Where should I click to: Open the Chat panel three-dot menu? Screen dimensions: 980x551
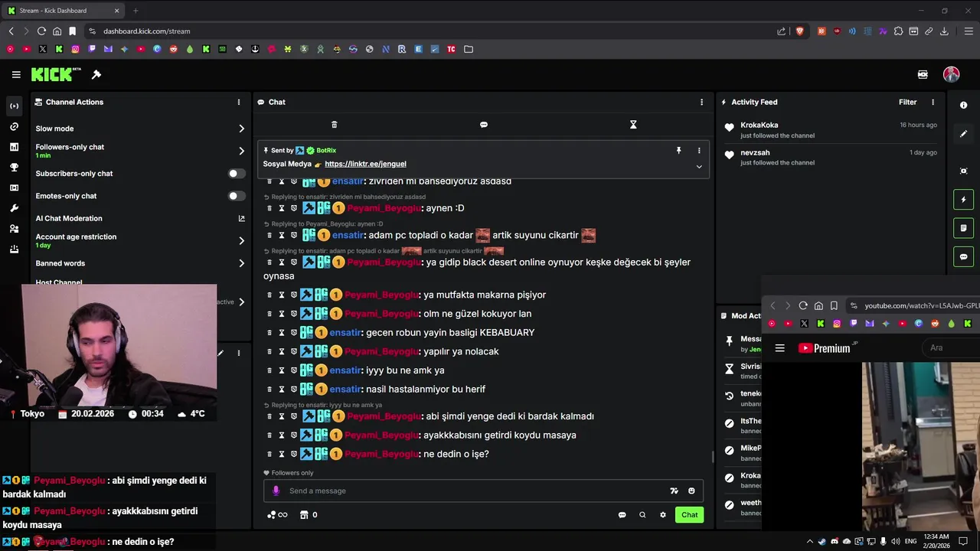click(x=701, y=102)
